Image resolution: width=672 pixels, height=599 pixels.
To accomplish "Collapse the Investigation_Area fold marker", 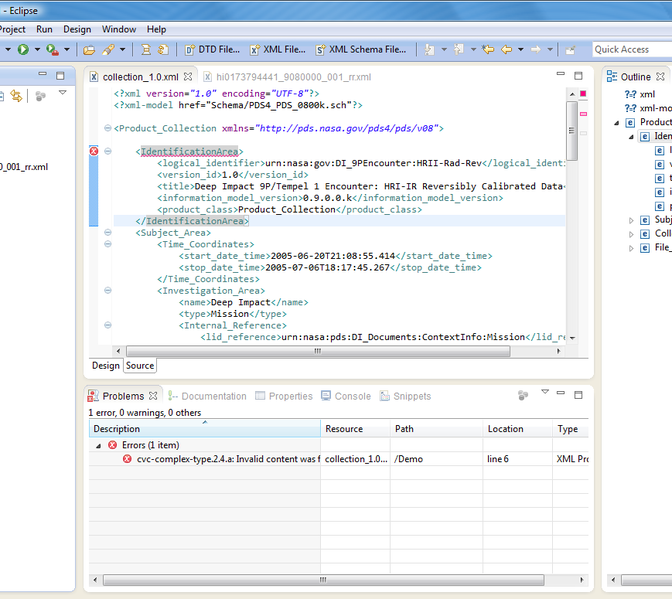I will pyautogui.click(x=108, y=290).
